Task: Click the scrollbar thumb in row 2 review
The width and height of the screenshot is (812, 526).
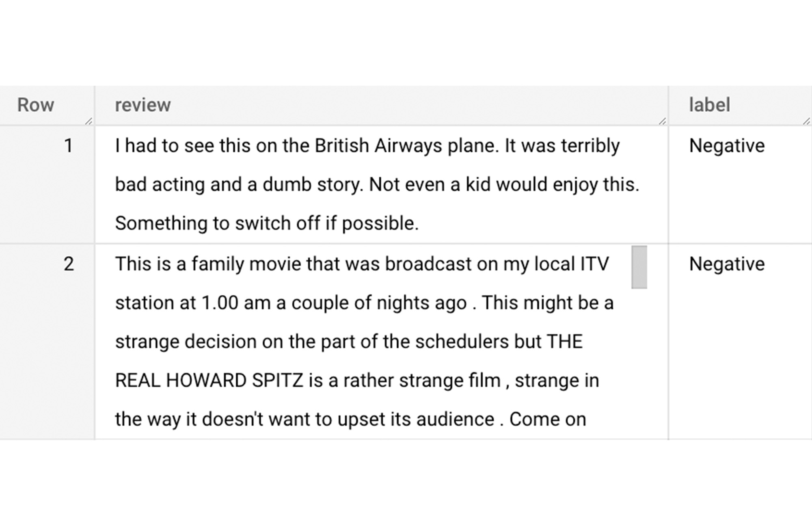Action: (639, 267)
